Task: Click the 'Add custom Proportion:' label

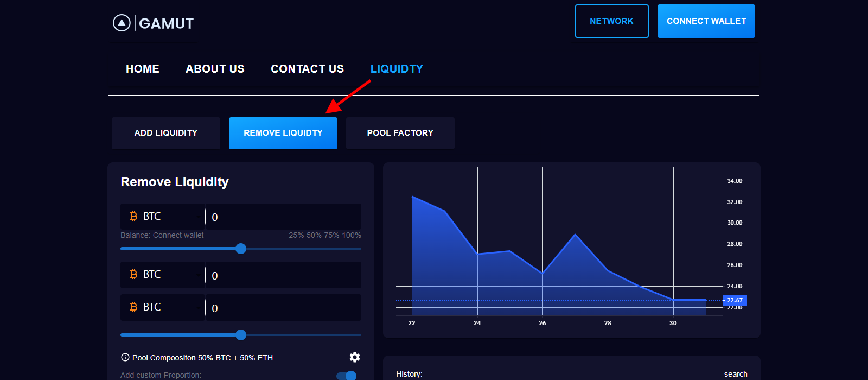Action: click(x=161, y=375)
